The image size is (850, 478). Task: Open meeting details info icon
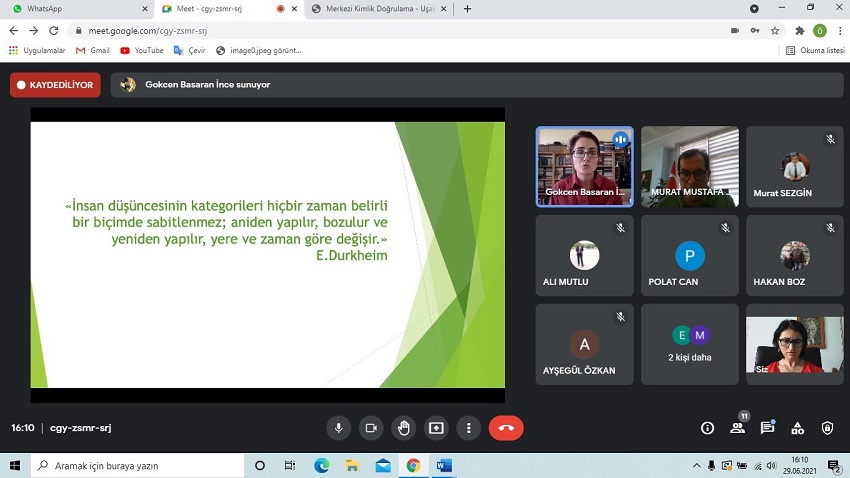pyautogui.click(x=708, y=428)
